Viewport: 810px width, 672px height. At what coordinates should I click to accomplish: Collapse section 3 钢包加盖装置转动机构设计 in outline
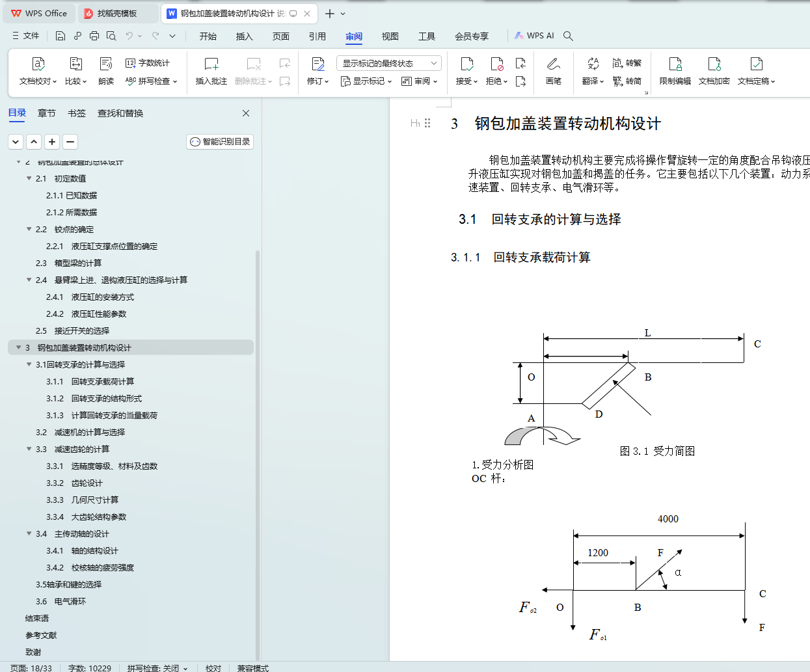18,347
